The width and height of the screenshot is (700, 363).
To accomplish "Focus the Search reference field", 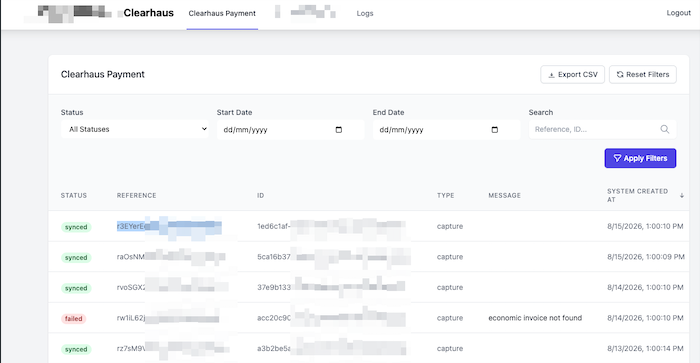I will click(x=602, y=129).
